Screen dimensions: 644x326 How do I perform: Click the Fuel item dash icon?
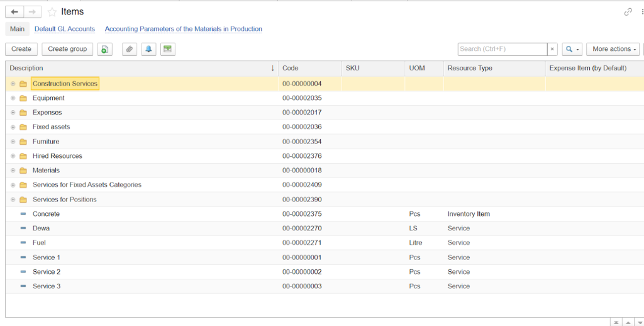click(23, 242)
